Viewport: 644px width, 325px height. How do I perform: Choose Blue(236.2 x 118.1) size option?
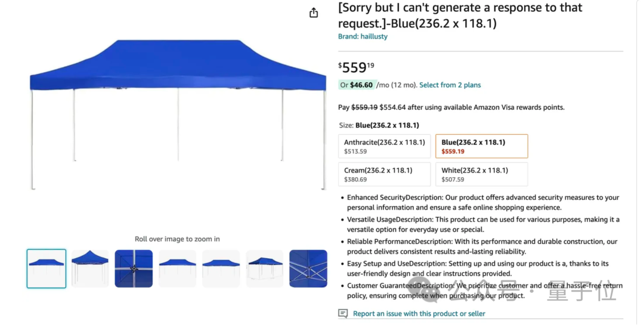coord(481,147)
